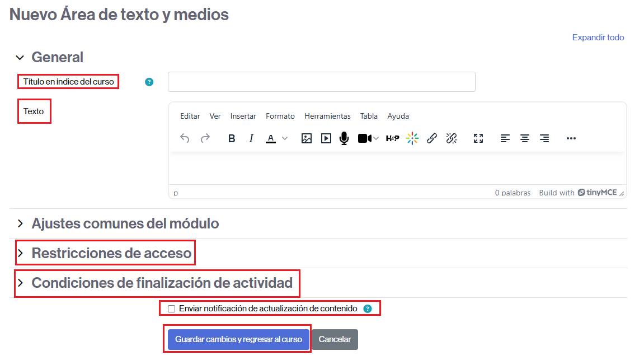Toggle bold formatting

pos(232,138)
